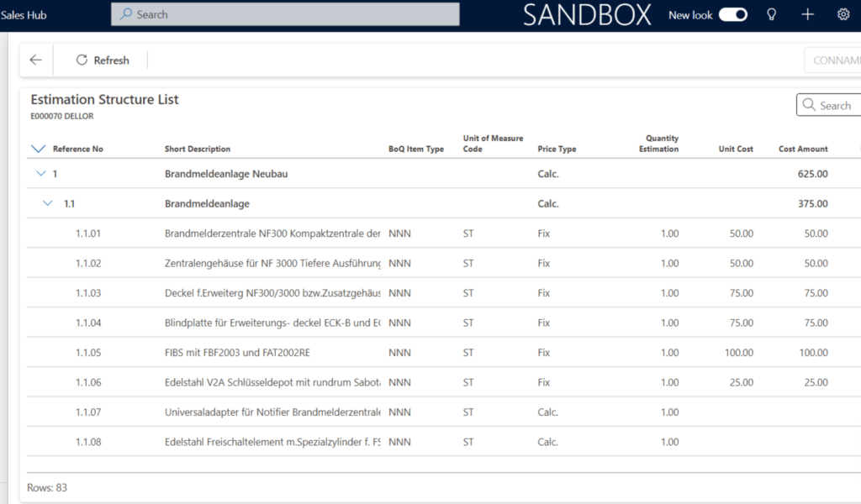The height and width of the screenshot is (504, 861).
Task: Click the Refresh icon in toolbar
Action: [82, 60]
